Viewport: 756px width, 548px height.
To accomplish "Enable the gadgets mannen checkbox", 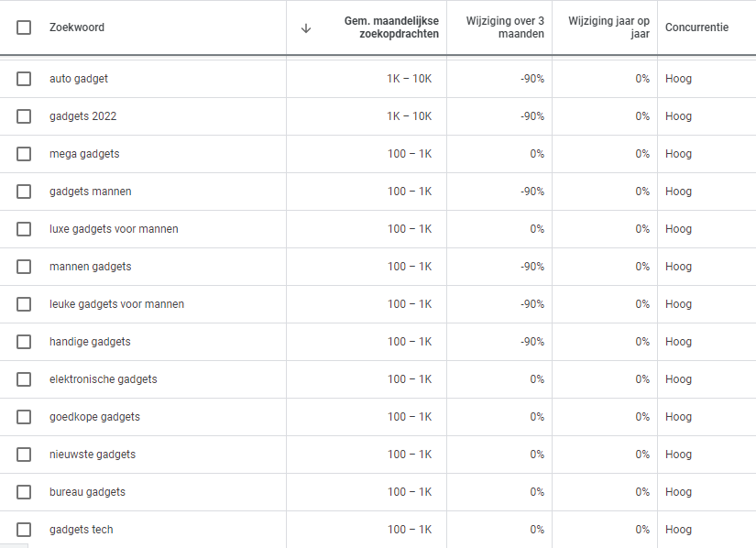I will 24,192.
